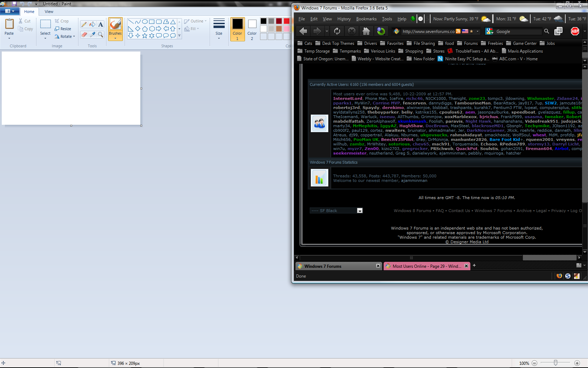588x368 pixels.
Task: Toggle bookmark star in address bar
Action: coord(471,31)
